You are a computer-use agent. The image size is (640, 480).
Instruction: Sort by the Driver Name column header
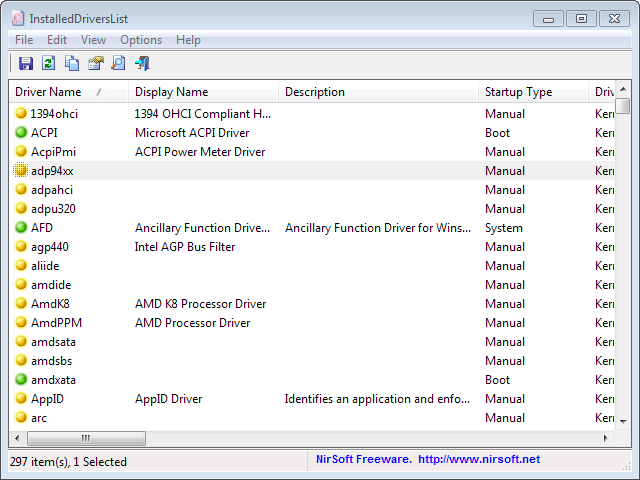click(68, 92)
